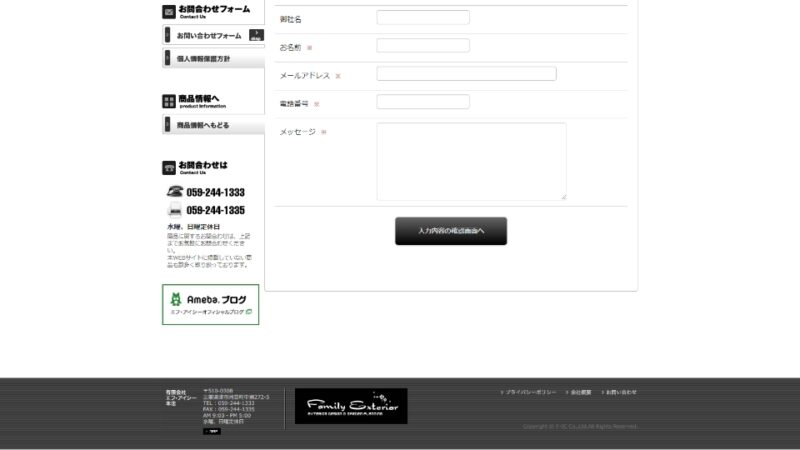Click the green Ameba mascot icon
Viewport: 800px width, 450px height.
pyautogui.click(x=177, y=299)
